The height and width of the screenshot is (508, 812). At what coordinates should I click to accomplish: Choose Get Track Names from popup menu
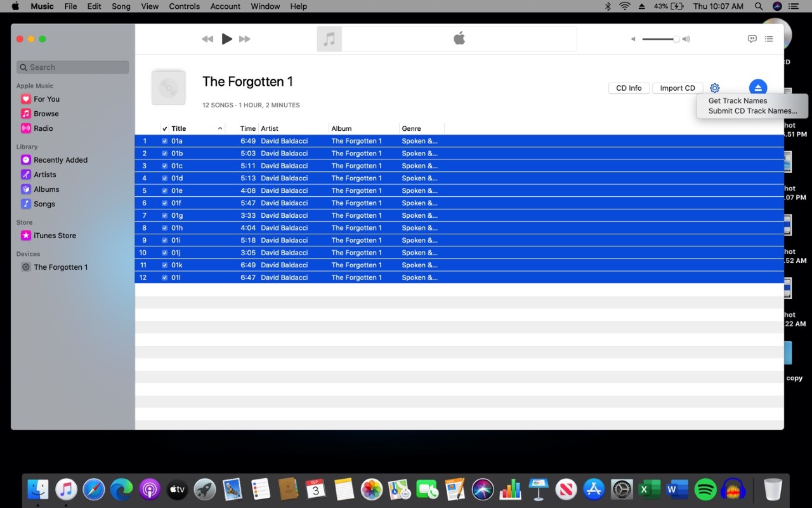point(738,101)
